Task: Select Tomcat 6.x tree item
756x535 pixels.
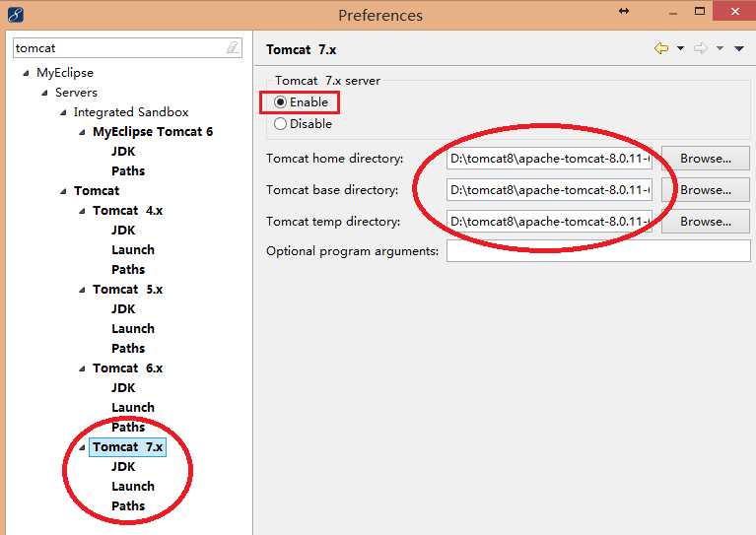Action: tap(128, 368)
